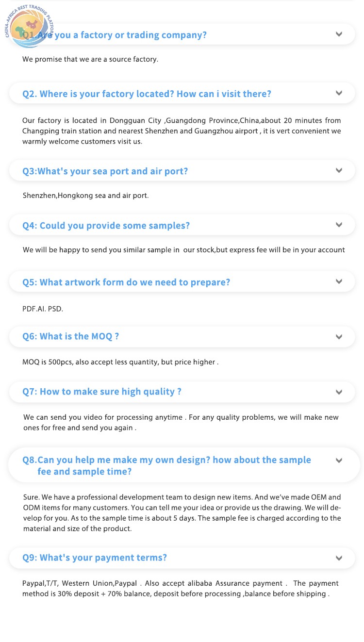Click the PDF.AI. PSD. answer text
Viewport: 364px width, 642px height.
[43, 309]
